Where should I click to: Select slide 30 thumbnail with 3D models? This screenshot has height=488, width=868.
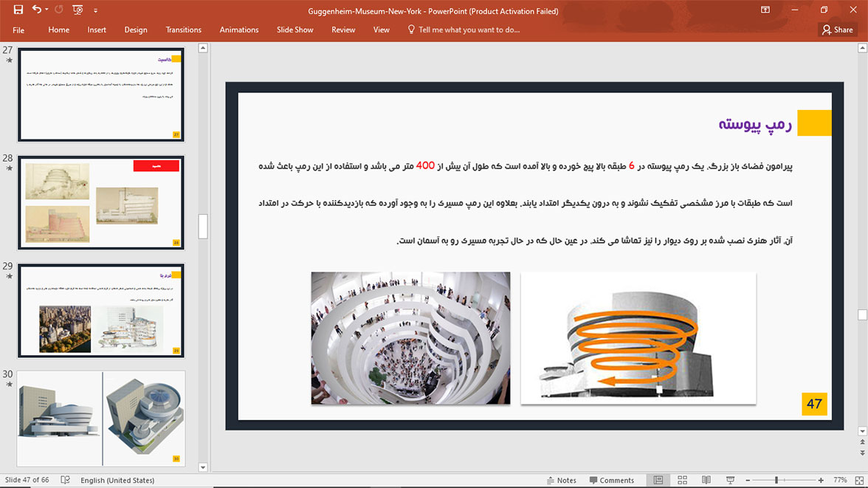click(100, 419)
